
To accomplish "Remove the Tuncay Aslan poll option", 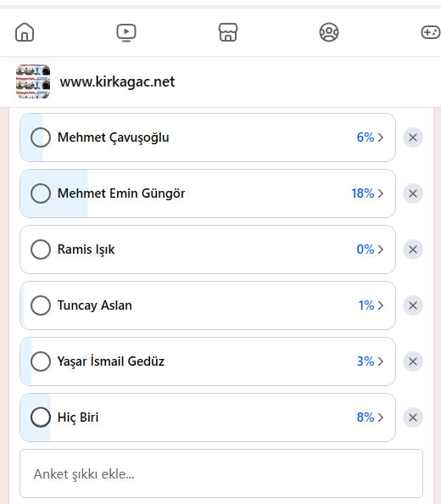I will click(x=413, y=305).
